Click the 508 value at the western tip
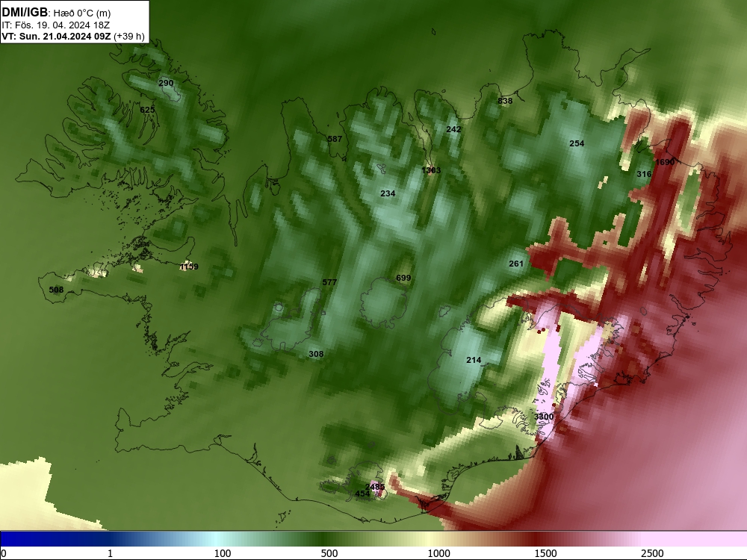 (56, 290)
